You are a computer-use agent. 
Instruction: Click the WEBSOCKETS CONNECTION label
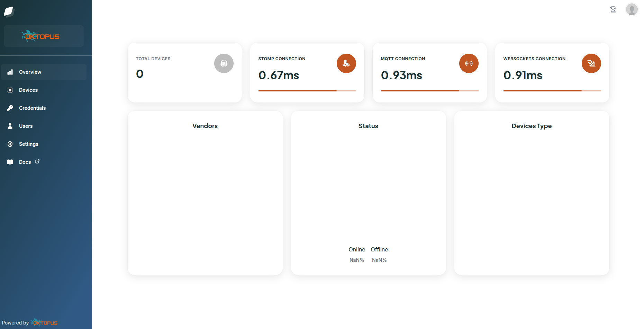(535, 59)
